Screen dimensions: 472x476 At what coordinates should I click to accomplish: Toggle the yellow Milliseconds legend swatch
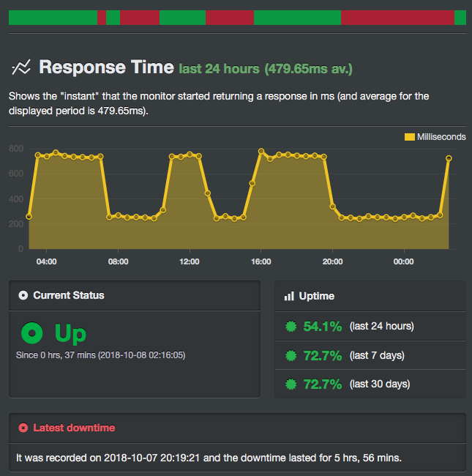(410, 137)
